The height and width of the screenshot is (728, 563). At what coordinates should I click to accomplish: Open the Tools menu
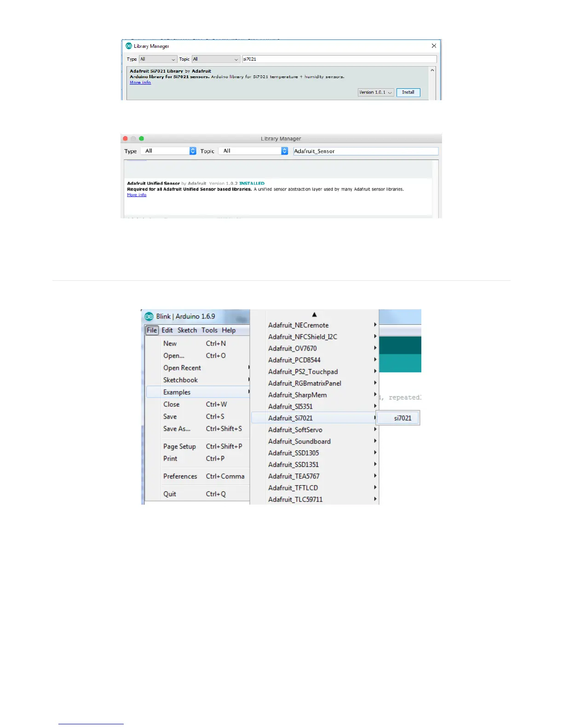click(209, 330)
